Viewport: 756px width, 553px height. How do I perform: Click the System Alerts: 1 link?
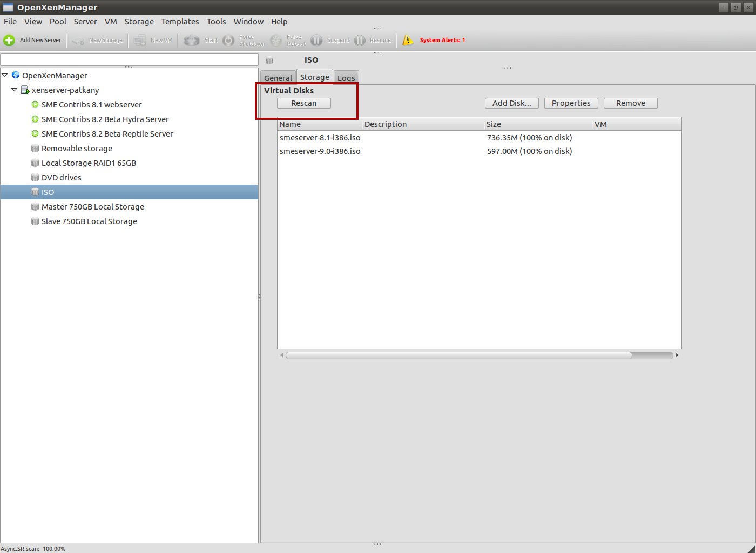click(x=442, y=40)
